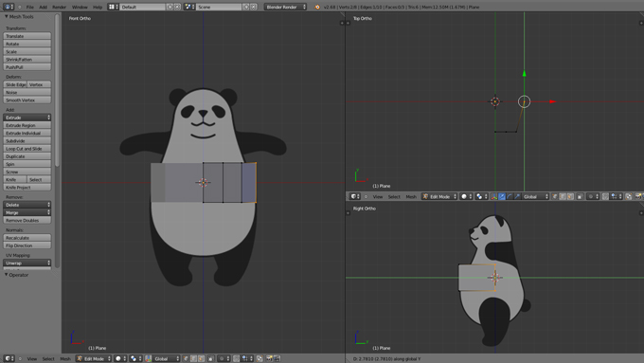Image resolution: width=644 pixels, height=363 pixels.
Task: Open Global orientation dropdown in the Top Ortho header
Action: point(536,196)
